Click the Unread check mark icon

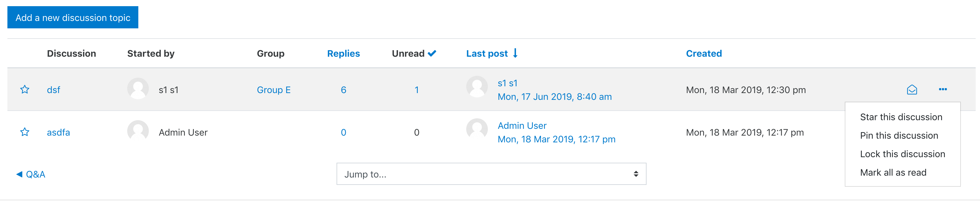(x=432, y=54)
